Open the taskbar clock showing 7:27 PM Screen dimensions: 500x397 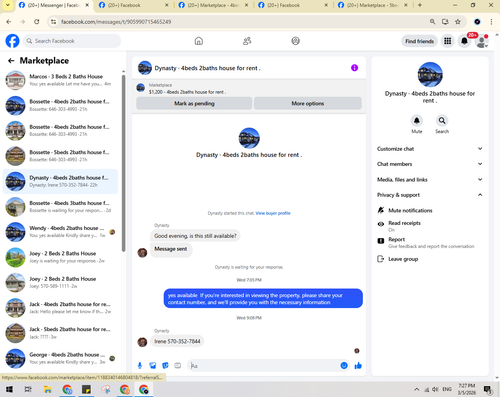[x=466, y=389]
